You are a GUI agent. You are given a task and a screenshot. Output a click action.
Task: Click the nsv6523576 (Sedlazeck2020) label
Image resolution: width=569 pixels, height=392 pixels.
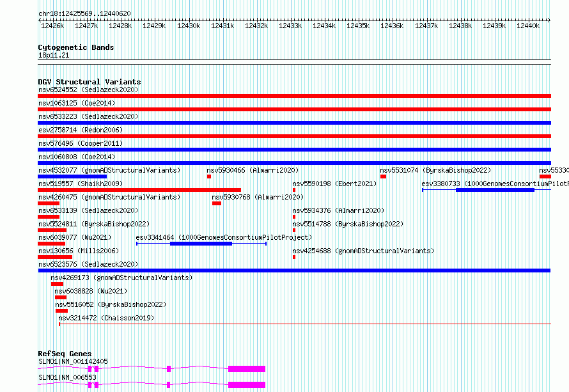pyautogui.click(x=88, y=264)
